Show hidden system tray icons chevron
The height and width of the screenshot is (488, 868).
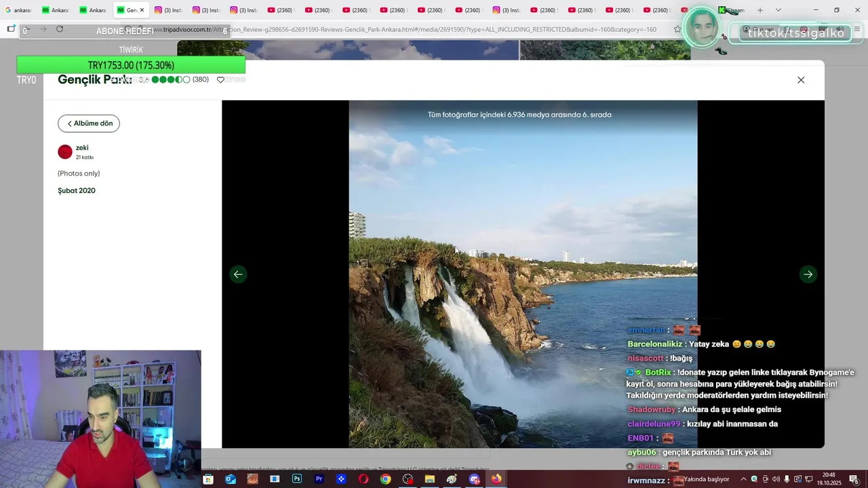tap(743, 479)
